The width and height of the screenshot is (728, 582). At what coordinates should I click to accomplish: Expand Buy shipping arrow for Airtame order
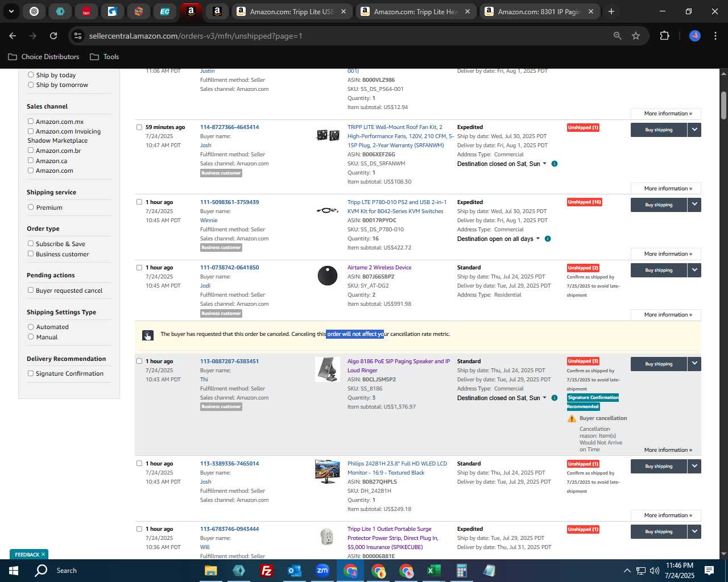pyautogui.click(x=694, y=270)
